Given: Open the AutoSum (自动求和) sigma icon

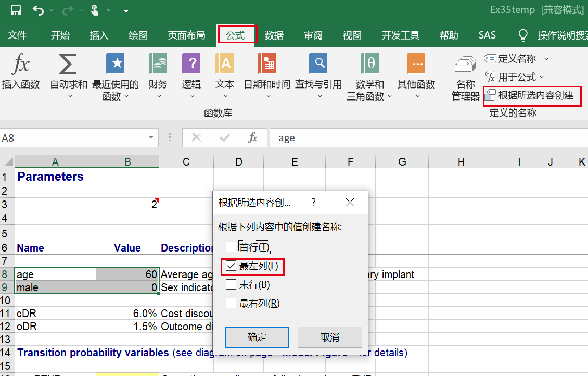Looking at the screenshot, I should click(x=68, y=65).
